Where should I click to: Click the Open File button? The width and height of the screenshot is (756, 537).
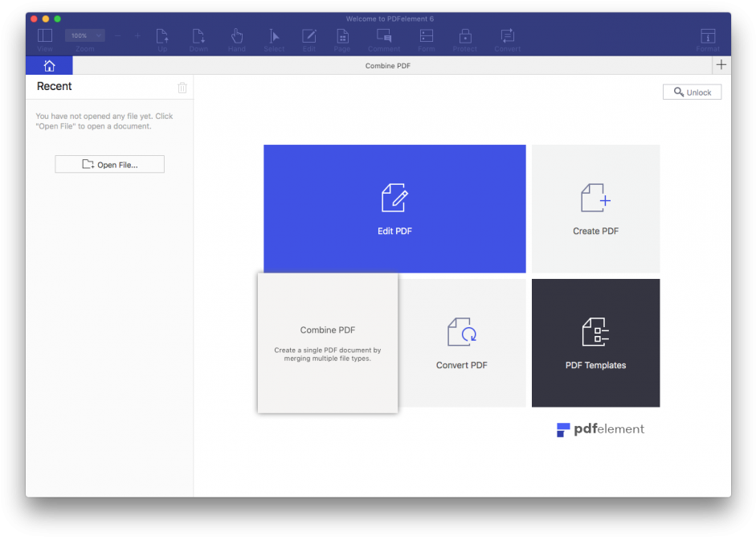pyautogui.click(x=109, y=164)
